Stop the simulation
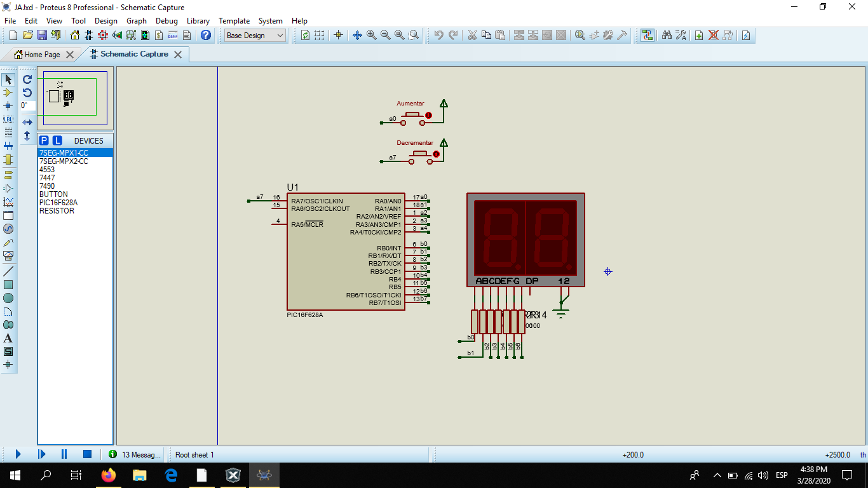868x488 pixels. point(87,454)
